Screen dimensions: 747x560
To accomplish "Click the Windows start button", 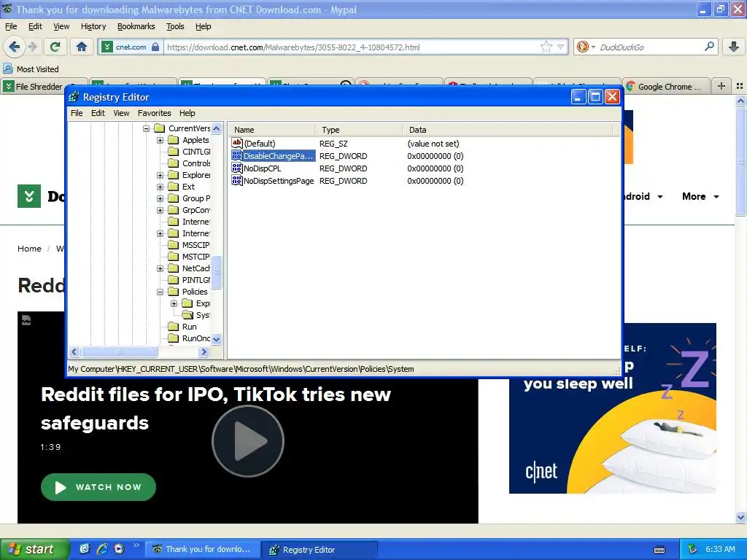I will click(34, 549).
